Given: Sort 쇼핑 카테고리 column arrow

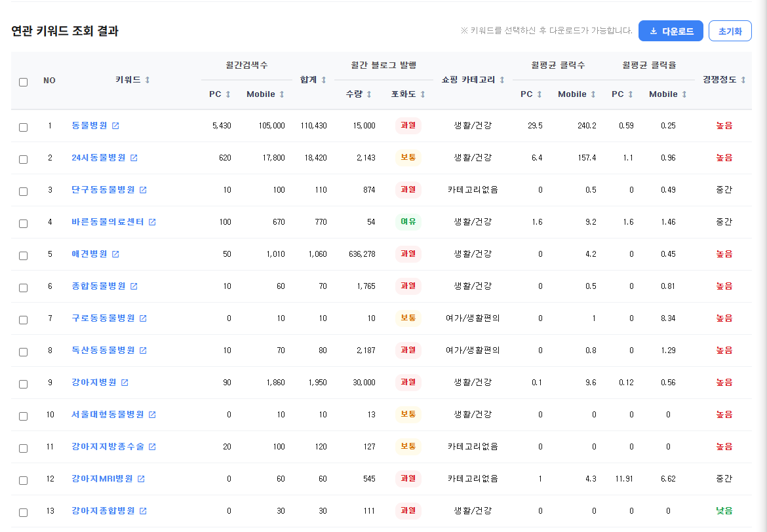Looking at the screenshot, I should [502, 80].
